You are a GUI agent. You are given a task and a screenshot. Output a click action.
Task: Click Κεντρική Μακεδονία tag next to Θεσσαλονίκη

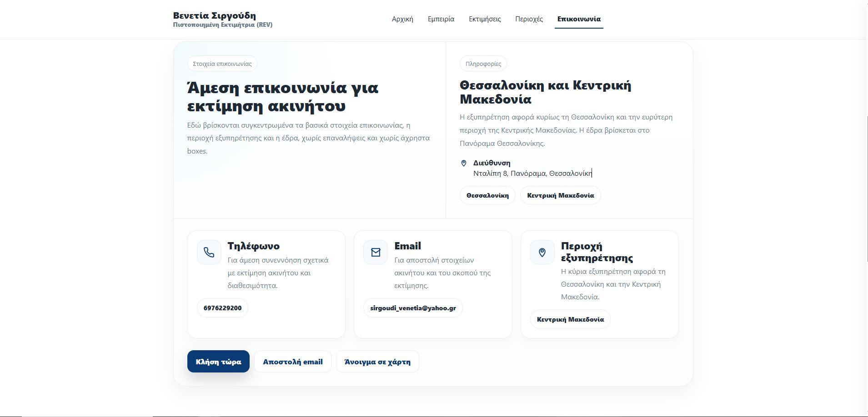(x=561, y=195)
